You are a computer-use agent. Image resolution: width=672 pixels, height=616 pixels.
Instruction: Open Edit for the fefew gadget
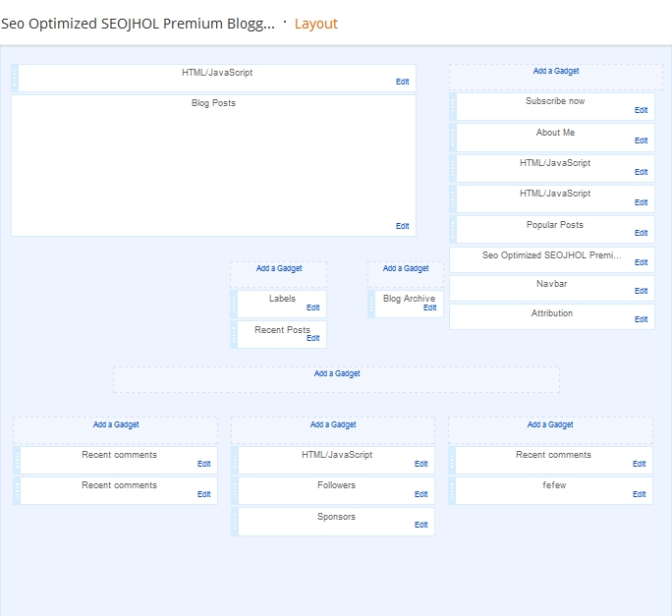(639, 494)
